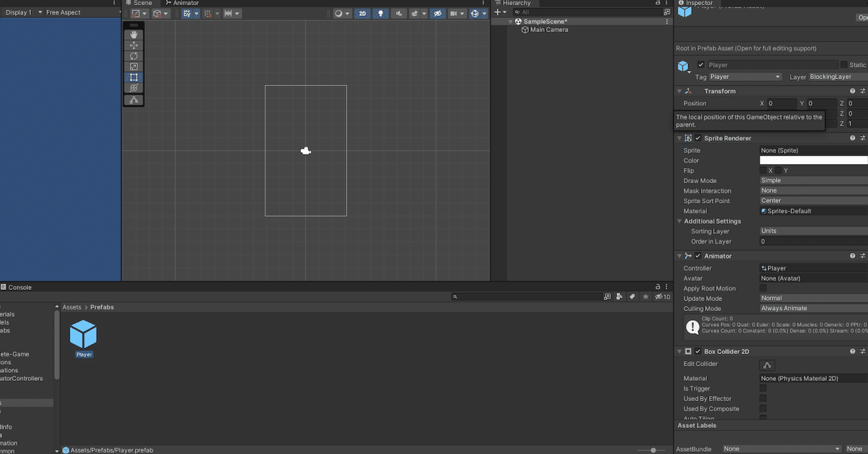Open the Tag dropdown set to Player

[x=745, y=76]
